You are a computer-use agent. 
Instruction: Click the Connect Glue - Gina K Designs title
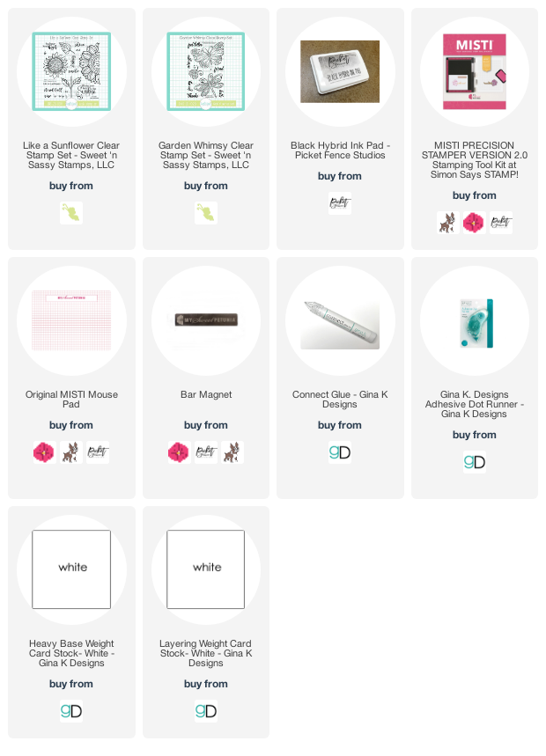pyautogui.click(x=340, y=400)
